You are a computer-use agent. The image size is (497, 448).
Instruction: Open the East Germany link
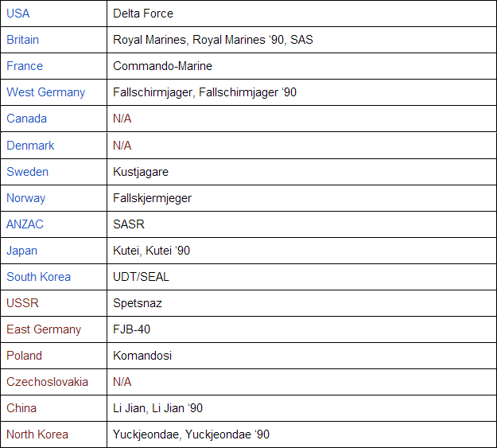(x=44, y=329)
